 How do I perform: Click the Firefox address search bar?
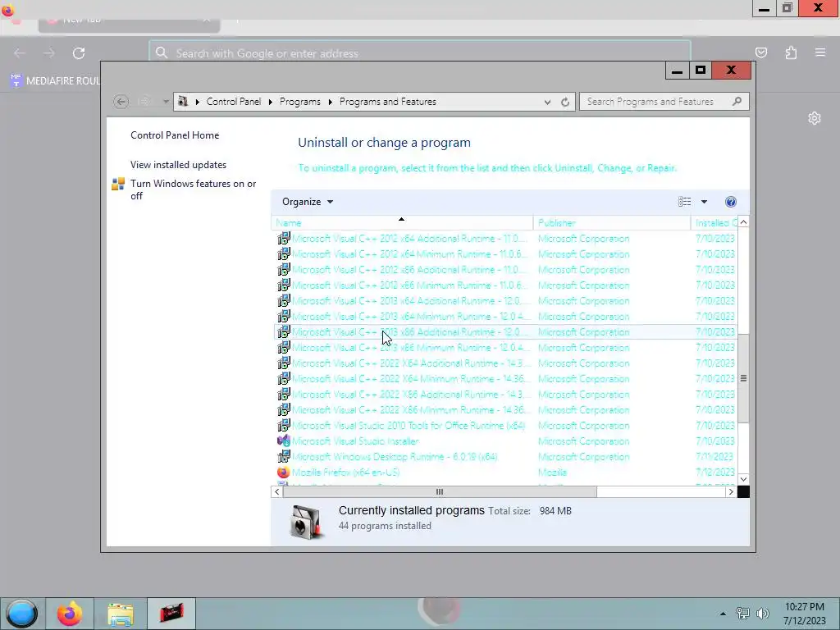tap(420, 53)
